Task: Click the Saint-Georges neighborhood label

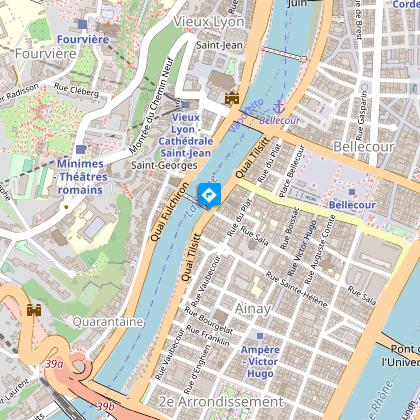Action: pyautogui.click(x=164, y=165)
